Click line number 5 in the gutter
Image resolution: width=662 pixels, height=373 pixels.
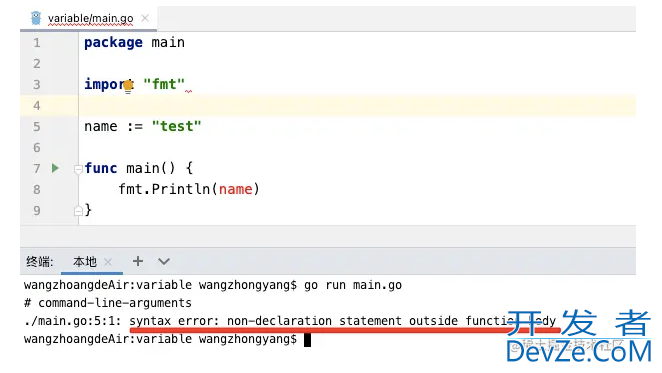(x=37, y=127)
